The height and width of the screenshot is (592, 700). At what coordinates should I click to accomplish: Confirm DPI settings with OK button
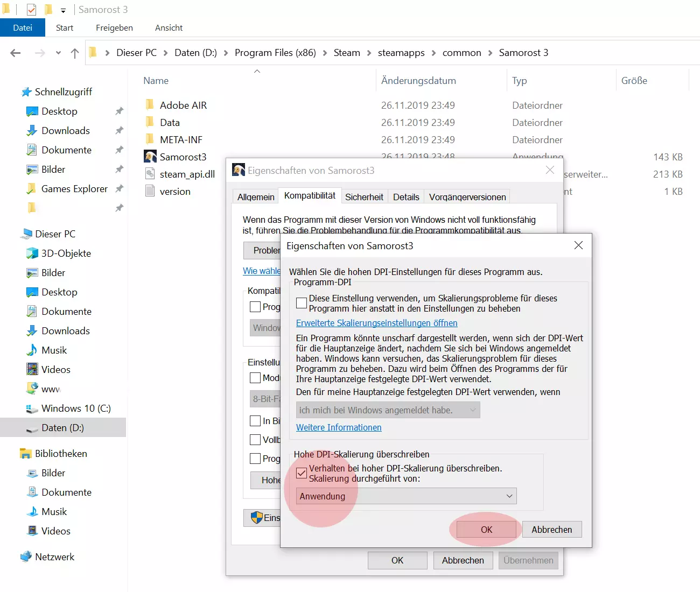(x=486, y=530)
